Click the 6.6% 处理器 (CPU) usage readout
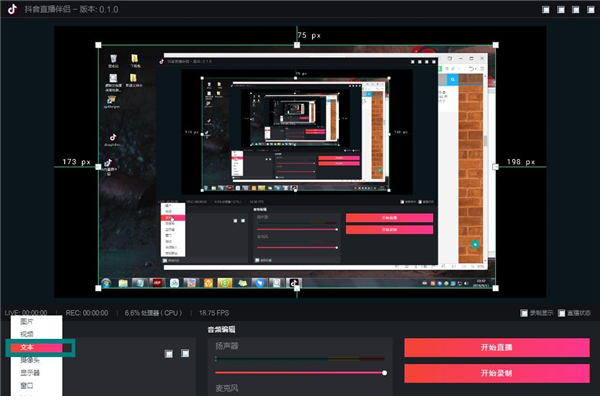Image resolution: width=600 pixels, height=411 pixels. coord(153,313)
